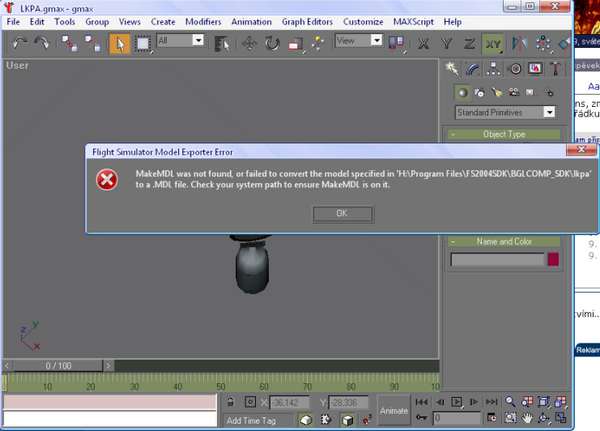
Task: Select the Move tool in the toolbar
Action: [250, 43]
